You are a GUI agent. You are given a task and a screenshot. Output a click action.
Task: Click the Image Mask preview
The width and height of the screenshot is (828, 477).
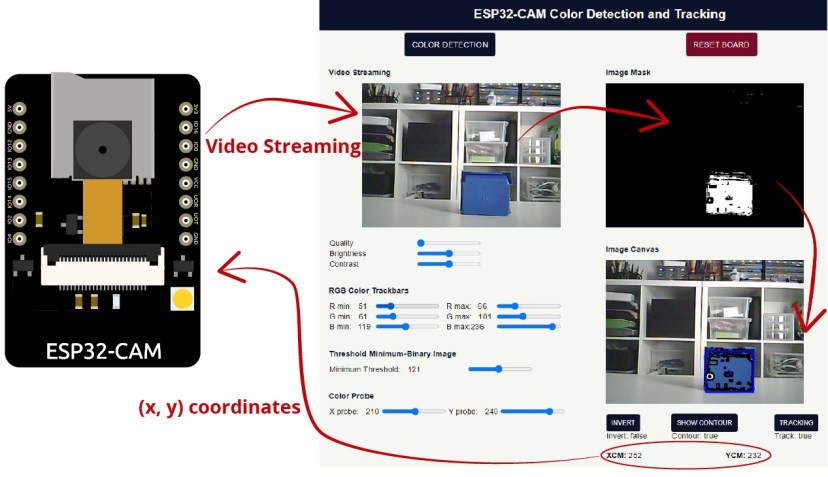(704, 155)
